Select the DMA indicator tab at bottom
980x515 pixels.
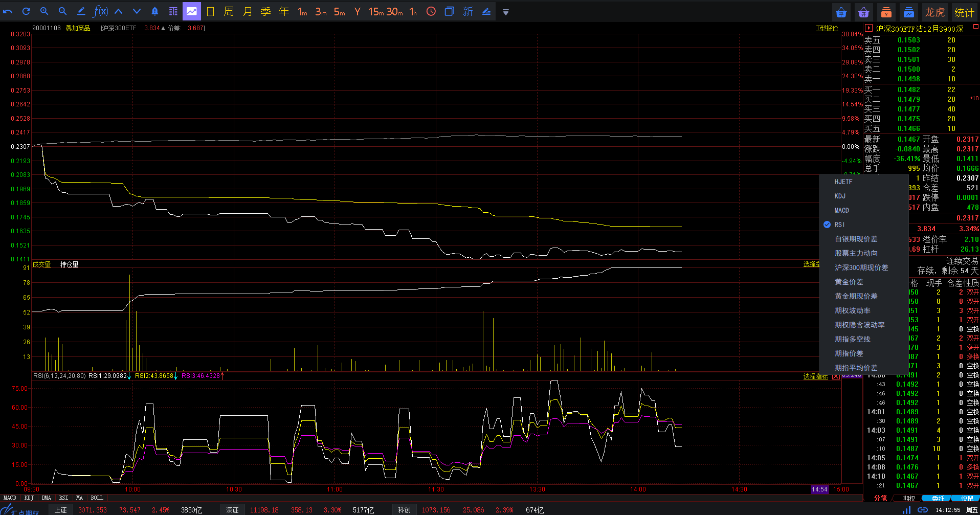click(47, 498)
